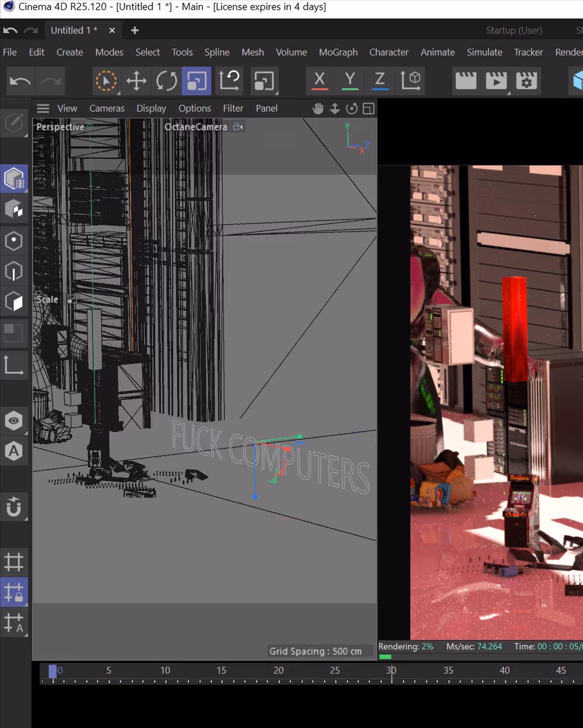Click frame 20 on the timeline
Image resolution: width=583 pixels, height=728 pixels.
point(279,671)
